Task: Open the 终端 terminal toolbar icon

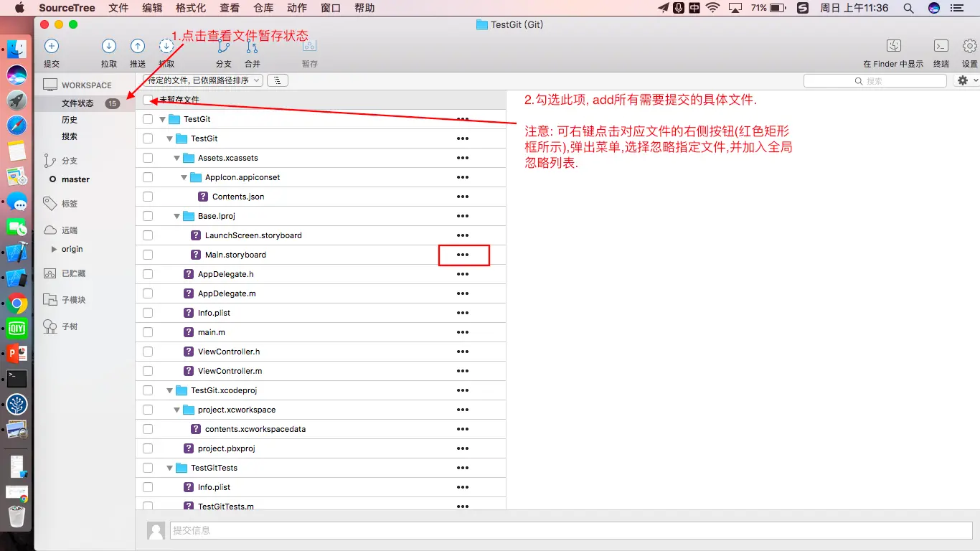Action: click(x=941, y=46)
